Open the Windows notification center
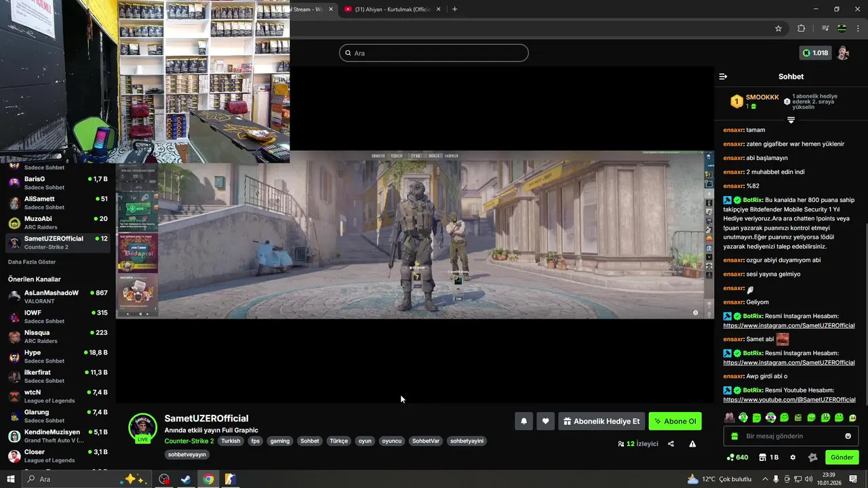This screenshot has width=868, height=488. tap(853, 479)
